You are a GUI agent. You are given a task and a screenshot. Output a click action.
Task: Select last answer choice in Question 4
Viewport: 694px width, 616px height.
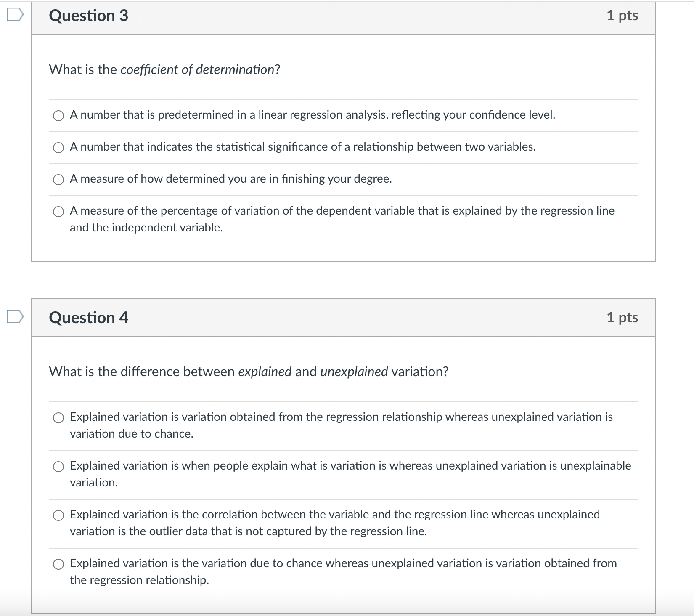(x=58, y=564)
